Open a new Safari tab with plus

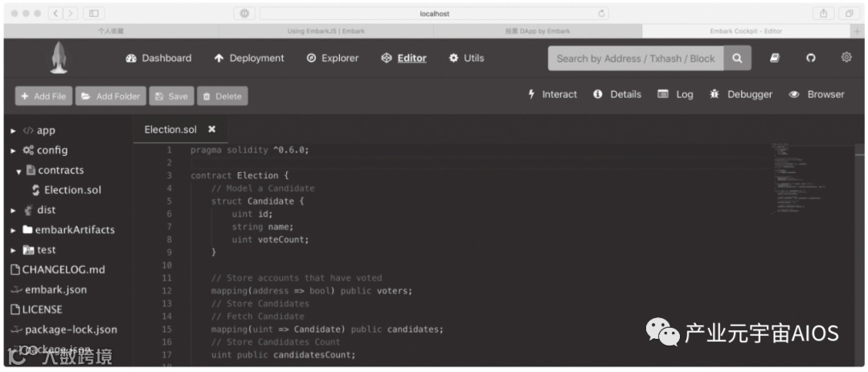pos(858,31)
